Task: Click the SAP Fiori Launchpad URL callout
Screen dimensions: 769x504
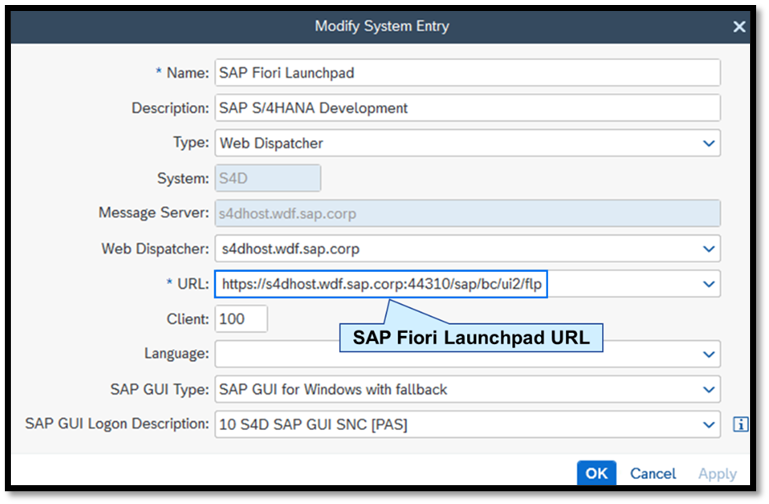Action: 470,338
